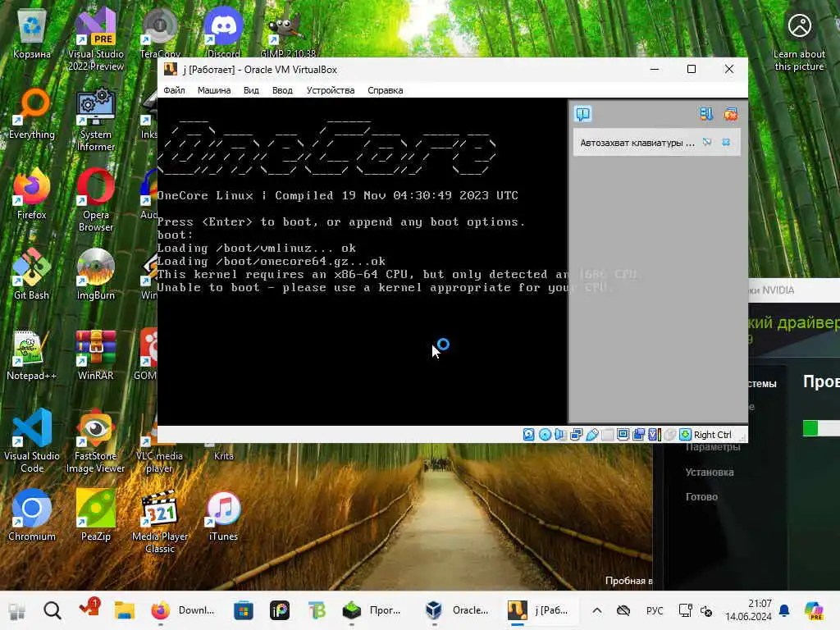Click the mouse integration status icon
The image size is (840, 630).
point(669,435)
